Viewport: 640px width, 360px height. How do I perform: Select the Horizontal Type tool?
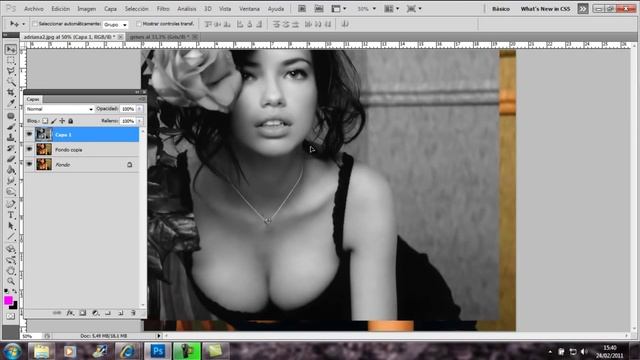(11, 215)
